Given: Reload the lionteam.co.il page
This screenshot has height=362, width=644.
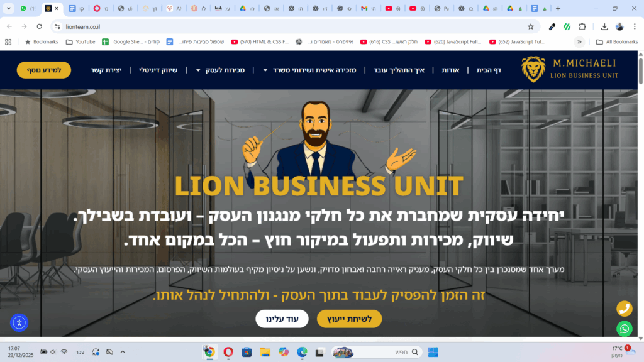Looking at the screenshot, I should [40, 26].
